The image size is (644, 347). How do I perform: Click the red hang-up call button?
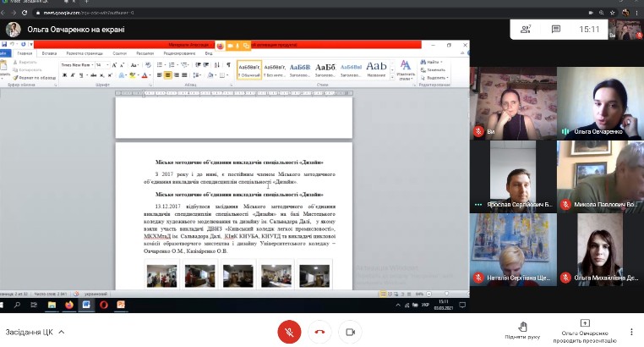319,331
